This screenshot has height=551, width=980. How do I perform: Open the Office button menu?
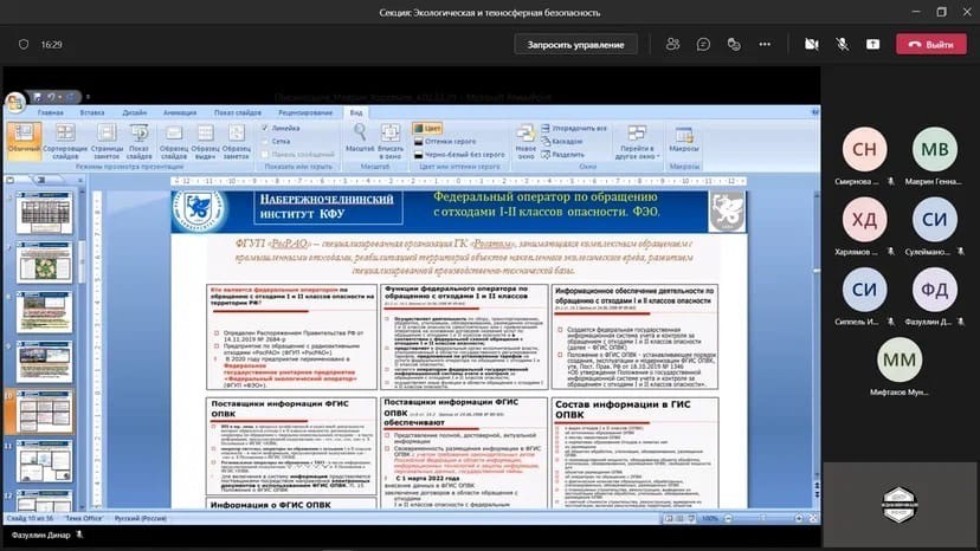[x=15, y=102]
